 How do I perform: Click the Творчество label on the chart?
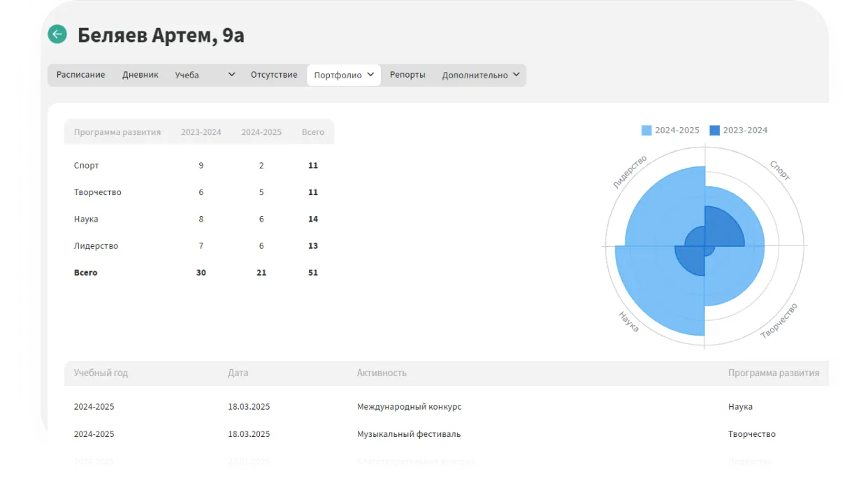coord(779,321)
